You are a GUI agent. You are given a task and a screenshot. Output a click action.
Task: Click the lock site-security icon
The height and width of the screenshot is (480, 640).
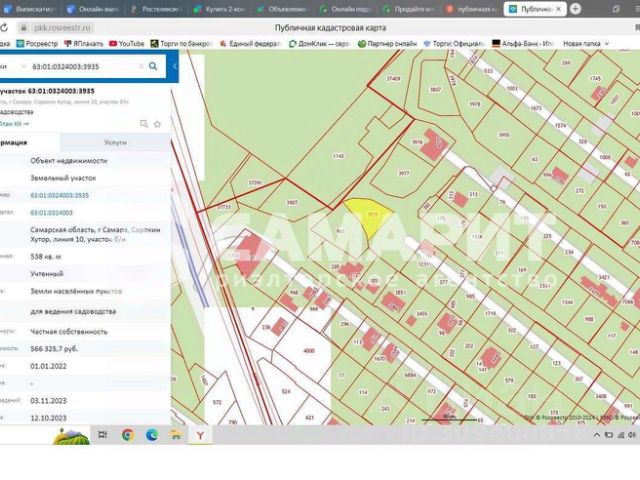click(x=24, y=28)
